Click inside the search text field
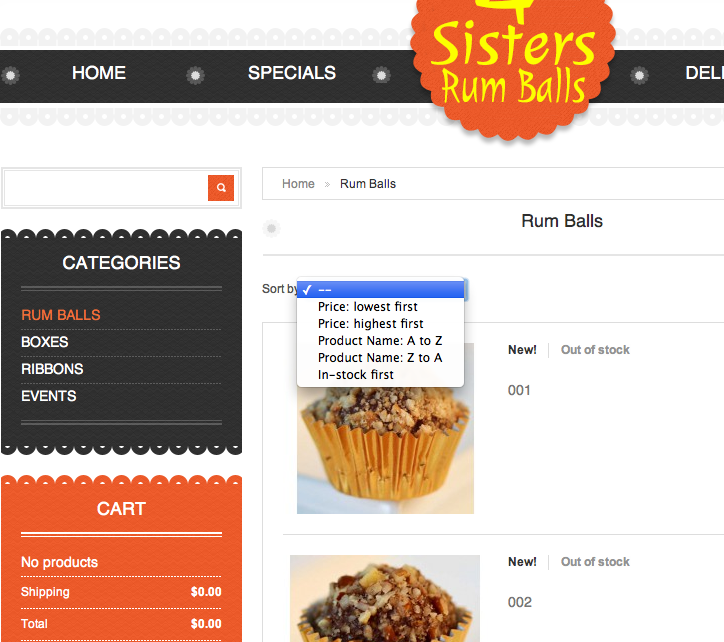 [106, 188]
